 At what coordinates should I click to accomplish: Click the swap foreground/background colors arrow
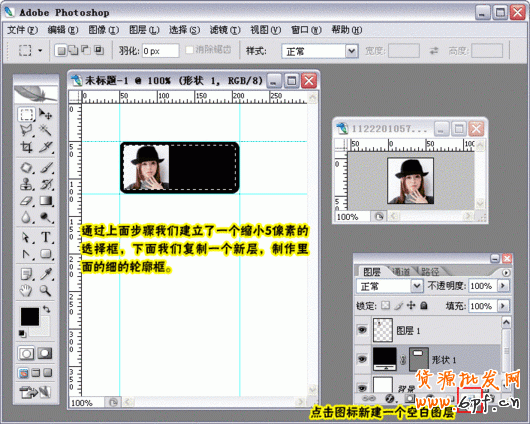tap(46, 309)
